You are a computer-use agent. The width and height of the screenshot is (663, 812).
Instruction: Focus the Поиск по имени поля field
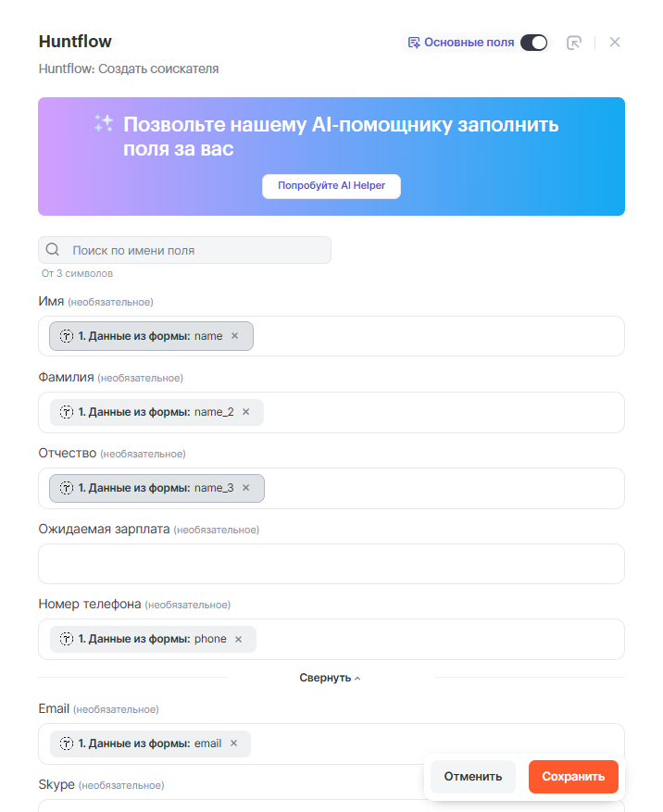[194, 250]
